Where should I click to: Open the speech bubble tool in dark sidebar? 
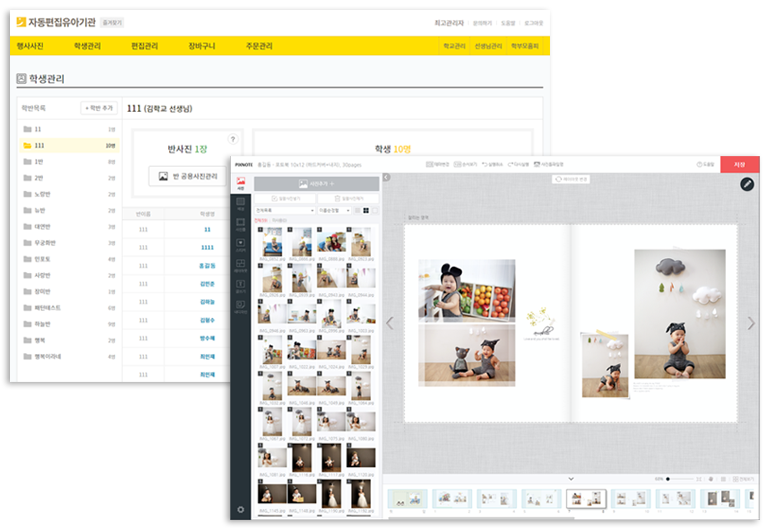point(241,307)
